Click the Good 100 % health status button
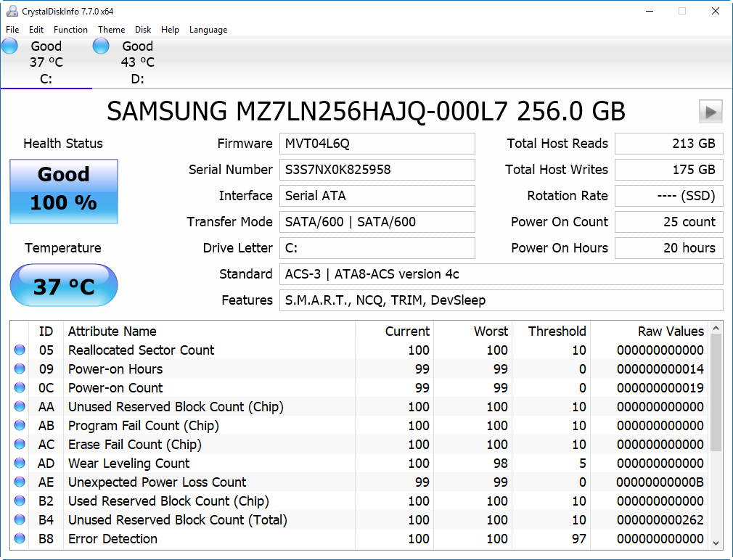Viewport: 733px width, 560px height. tap(64, 192)
